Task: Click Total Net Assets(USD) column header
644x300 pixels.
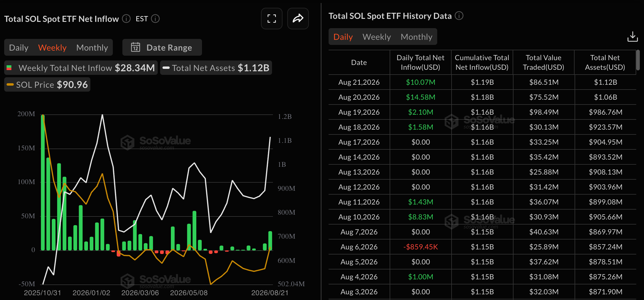Action: tap(605, 62)
